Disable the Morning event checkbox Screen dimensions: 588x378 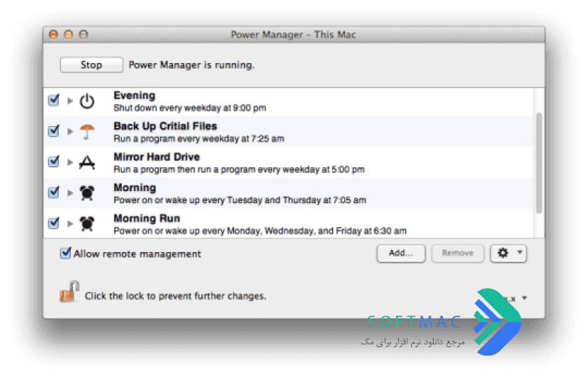54,192
